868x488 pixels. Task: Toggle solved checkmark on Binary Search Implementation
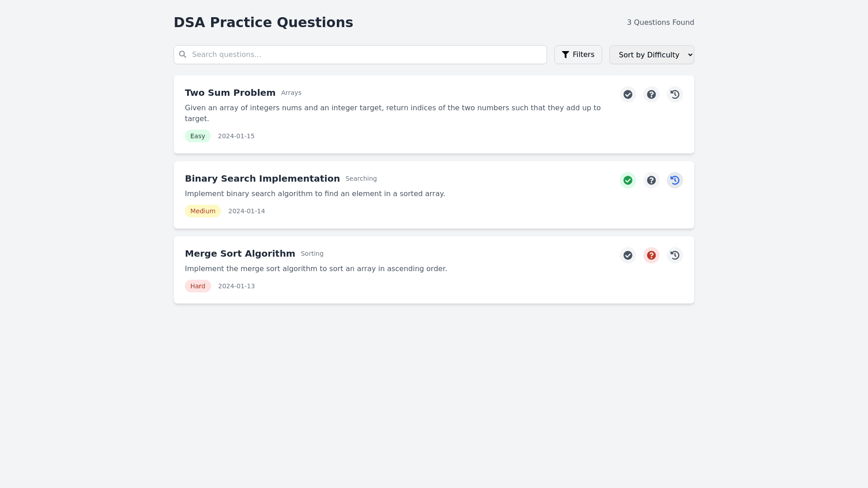(627, 180)
